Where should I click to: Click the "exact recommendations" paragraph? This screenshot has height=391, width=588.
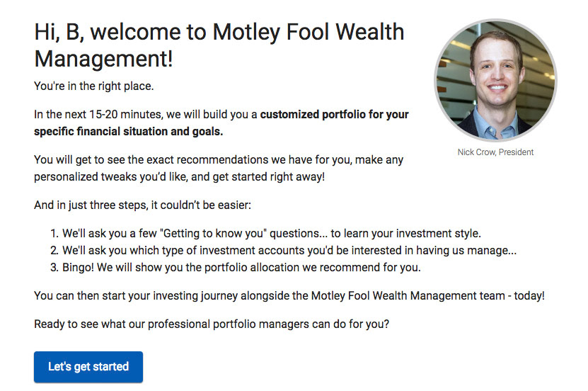(x=218, y=159)
